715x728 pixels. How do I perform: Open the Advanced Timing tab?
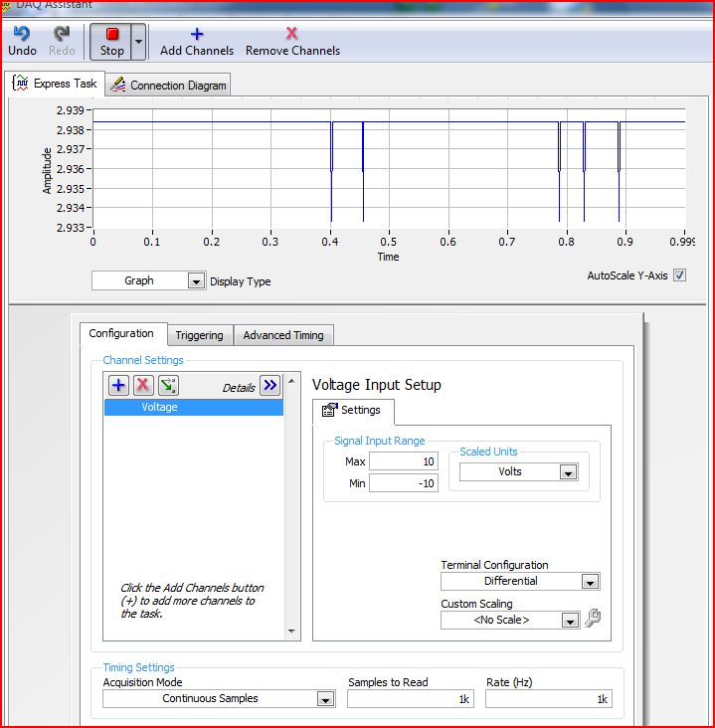(x=283, y=335)
